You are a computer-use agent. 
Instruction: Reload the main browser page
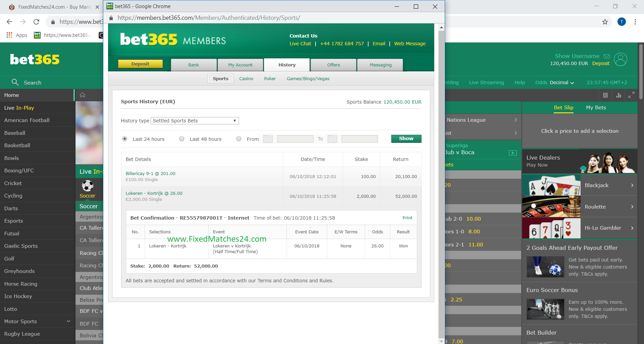[36, 22]
